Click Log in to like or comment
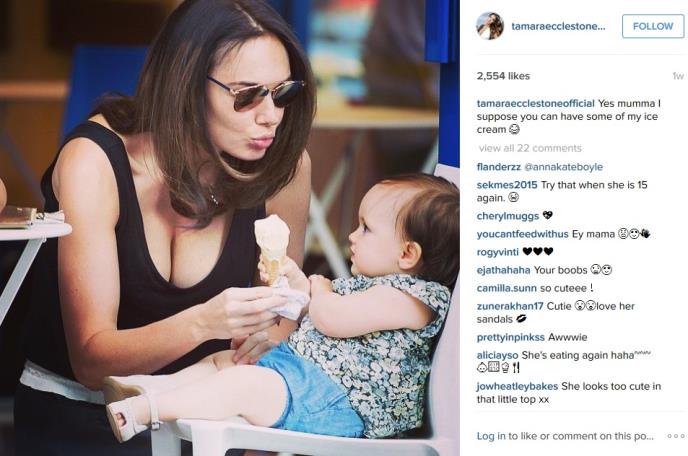This screenshot has height=456, width=688. point(565,436)
